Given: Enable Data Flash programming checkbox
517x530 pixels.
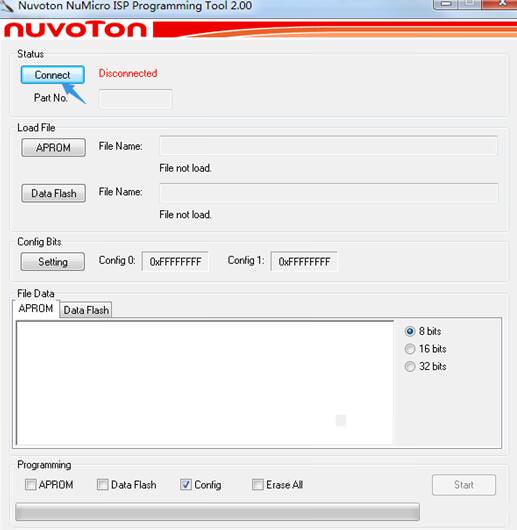Looking at the screenshot, I should pos(102,485).
